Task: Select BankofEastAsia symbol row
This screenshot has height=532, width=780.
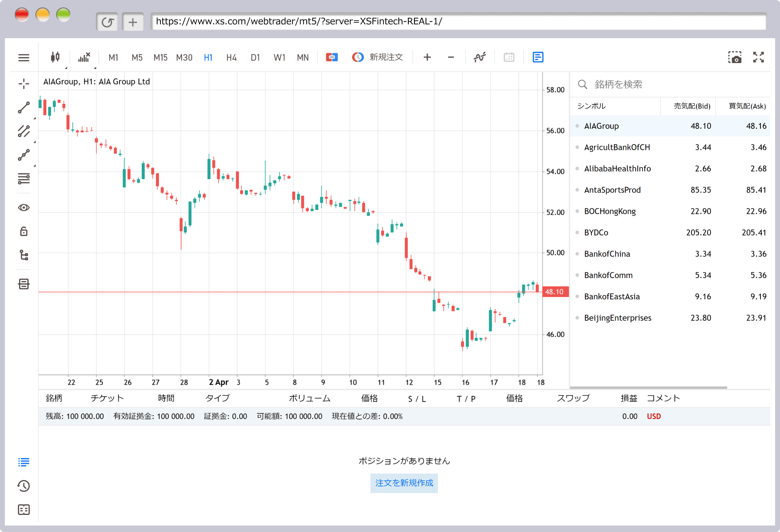Action: (670, 296)
